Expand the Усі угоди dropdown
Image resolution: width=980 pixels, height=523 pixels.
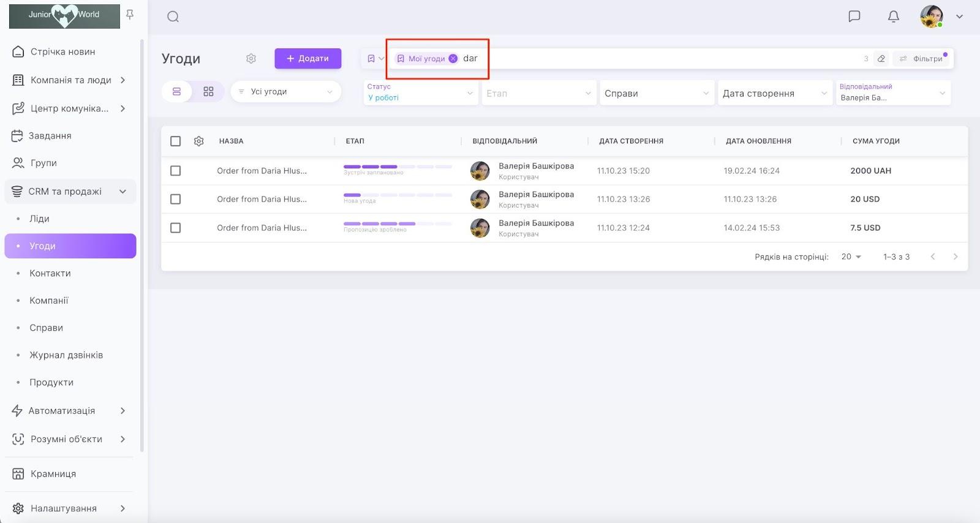coord(285,92)
